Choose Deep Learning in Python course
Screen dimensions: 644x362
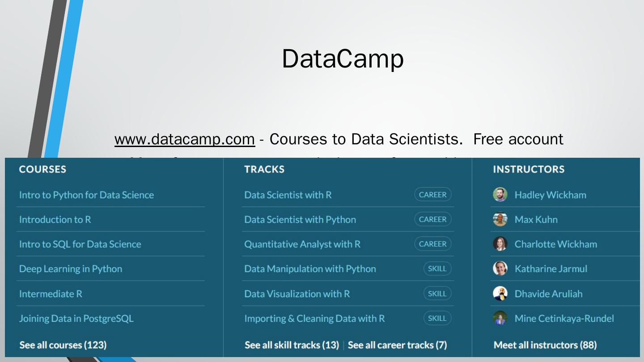point(71,269)
